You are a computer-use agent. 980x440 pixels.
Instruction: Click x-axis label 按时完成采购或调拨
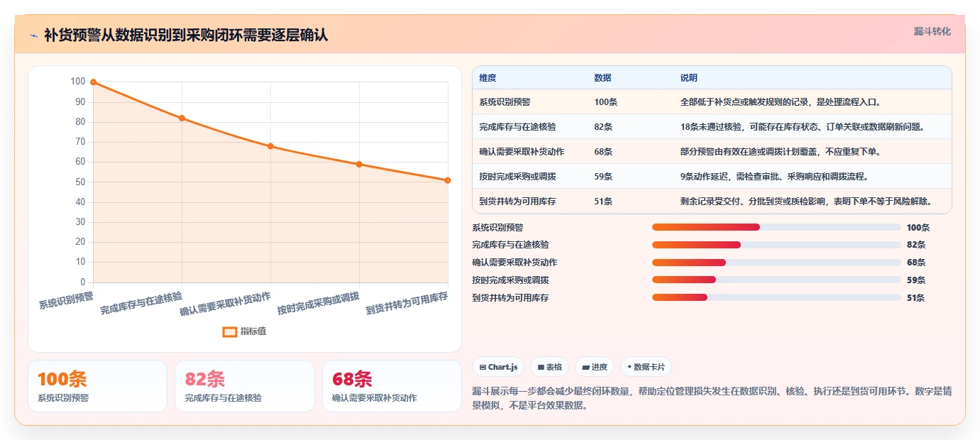pos(318,303)
